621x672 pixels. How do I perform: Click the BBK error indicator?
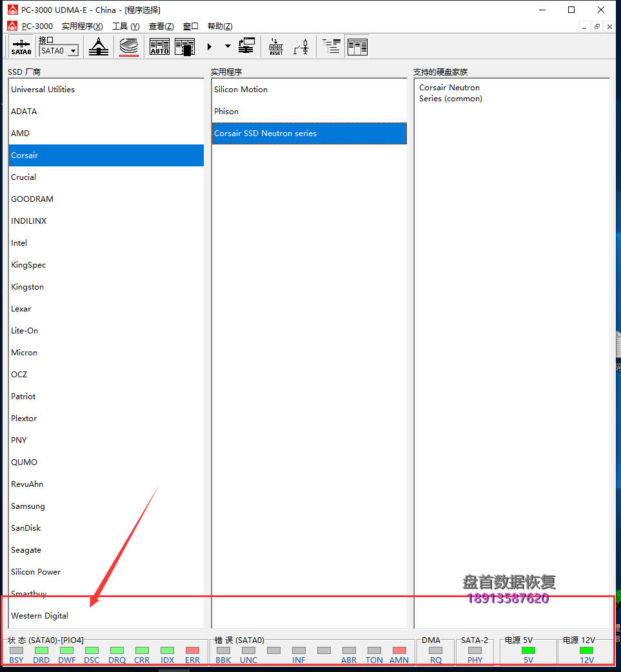tap(223, 651)
